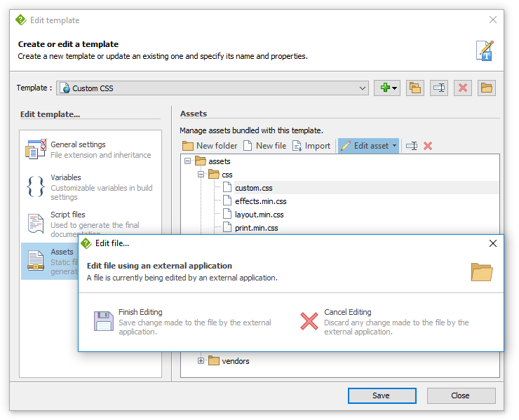Screen dimensions: 519x420
Task: Open the Edit asset dropdown arrow
Action: point(395,146)
